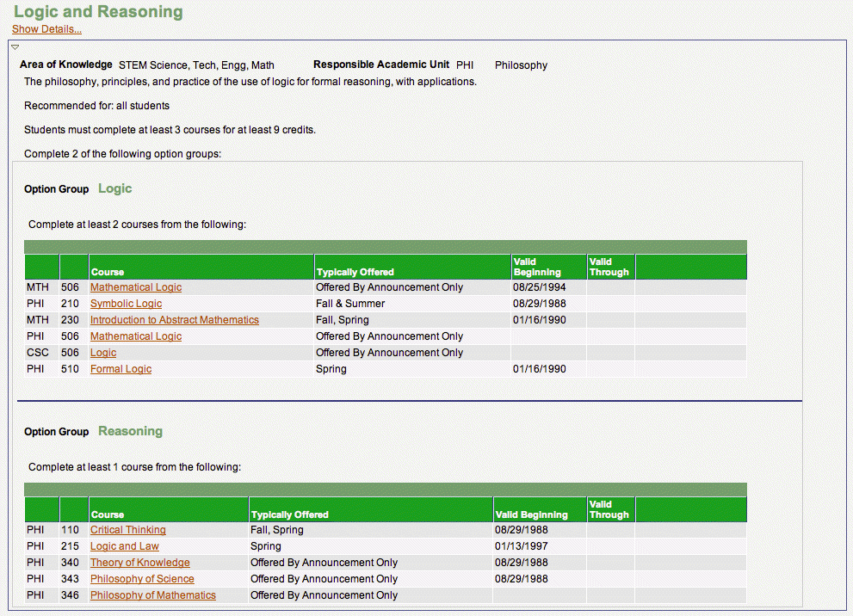Click the Logic option group heading
The height and width of the screenshot is (616, 853).
pyautogui.click(x=114, y=188)
